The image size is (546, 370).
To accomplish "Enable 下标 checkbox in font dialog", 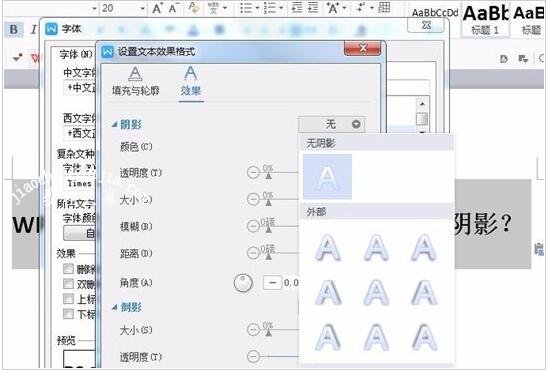I will click(68, 314).
